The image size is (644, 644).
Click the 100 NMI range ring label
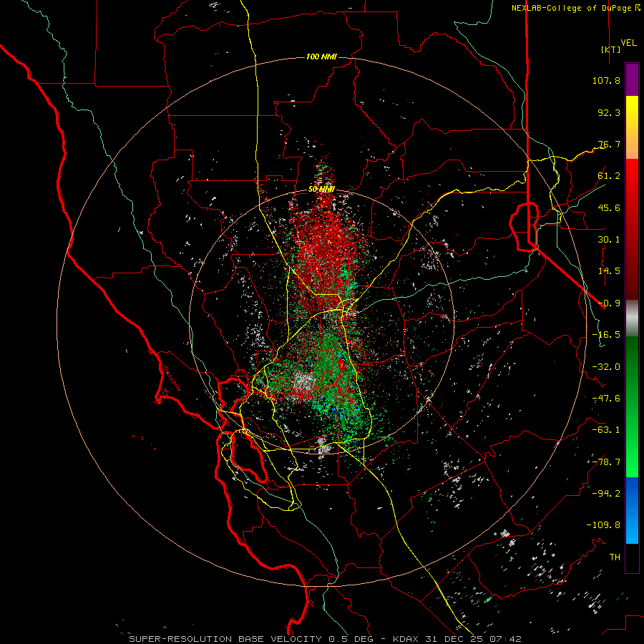pyautogui.click(x=321, y=57)
